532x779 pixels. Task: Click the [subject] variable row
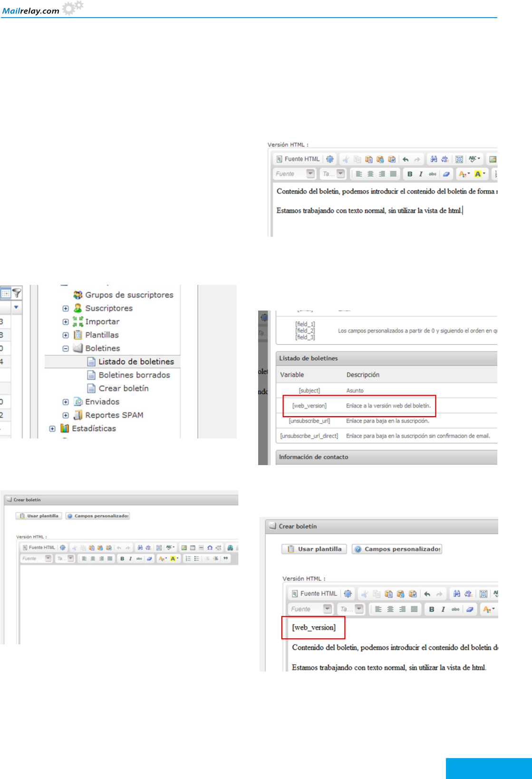(x=387, y=390)
